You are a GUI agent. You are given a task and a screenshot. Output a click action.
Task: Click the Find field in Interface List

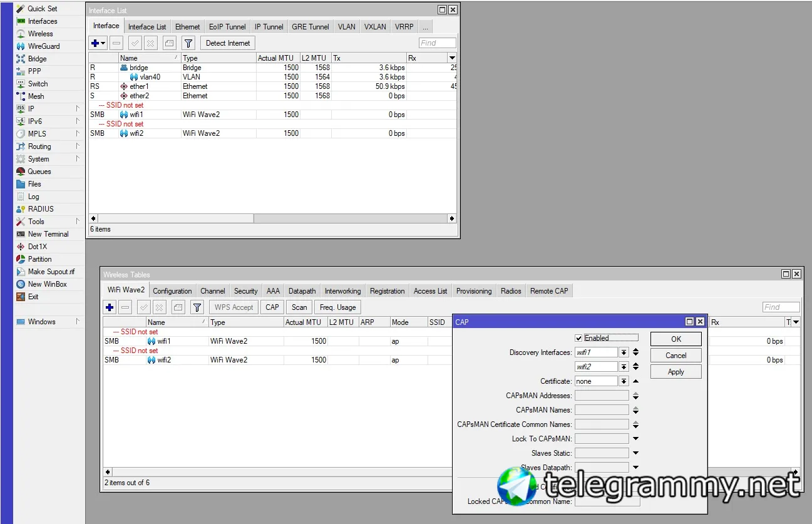(x=438, y=43)
